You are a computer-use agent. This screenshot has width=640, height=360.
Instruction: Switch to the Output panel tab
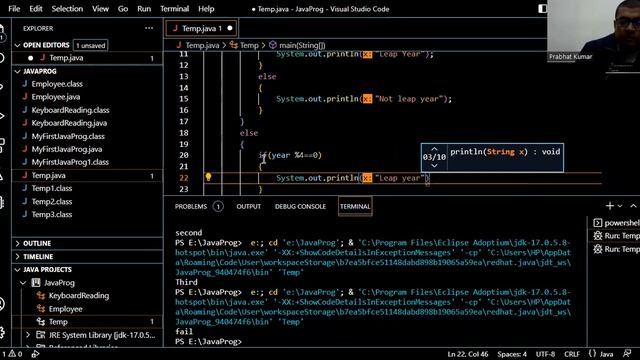tap(249, 207)
